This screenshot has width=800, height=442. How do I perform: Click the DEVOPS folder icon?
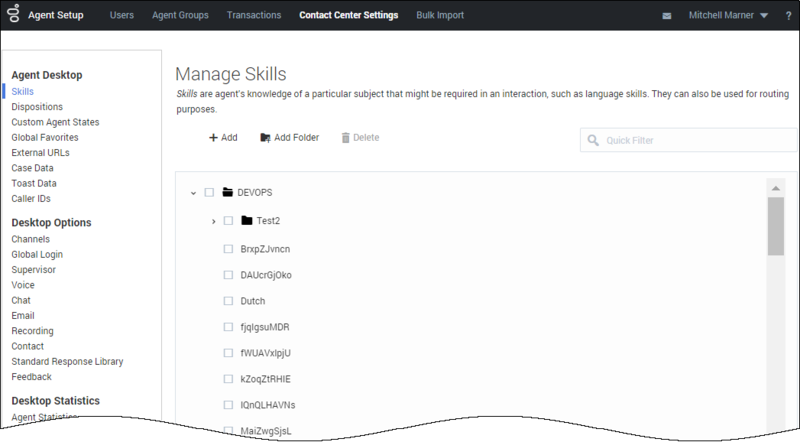coord(227,192)
